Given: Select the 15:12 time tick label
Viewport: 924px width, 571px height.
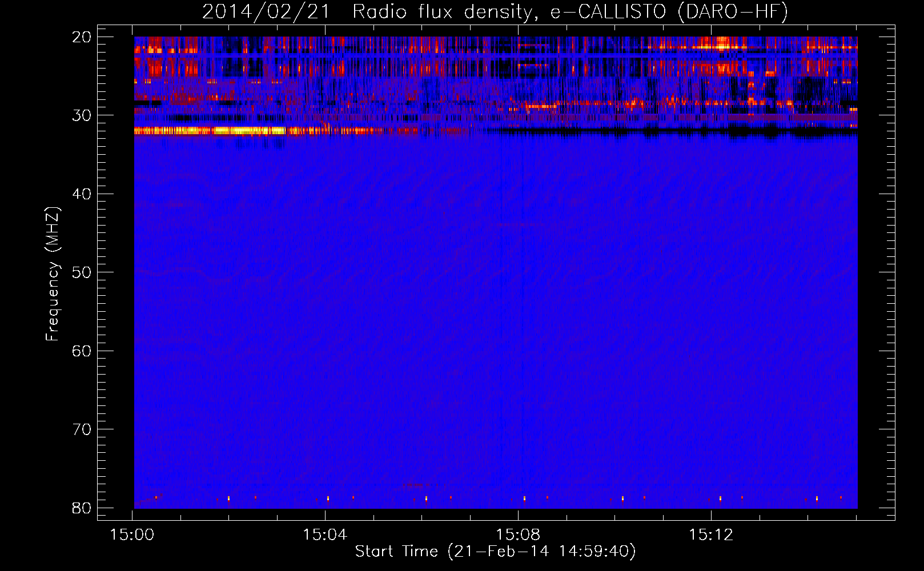Looking at the screenshot, I should pos(711,534).
